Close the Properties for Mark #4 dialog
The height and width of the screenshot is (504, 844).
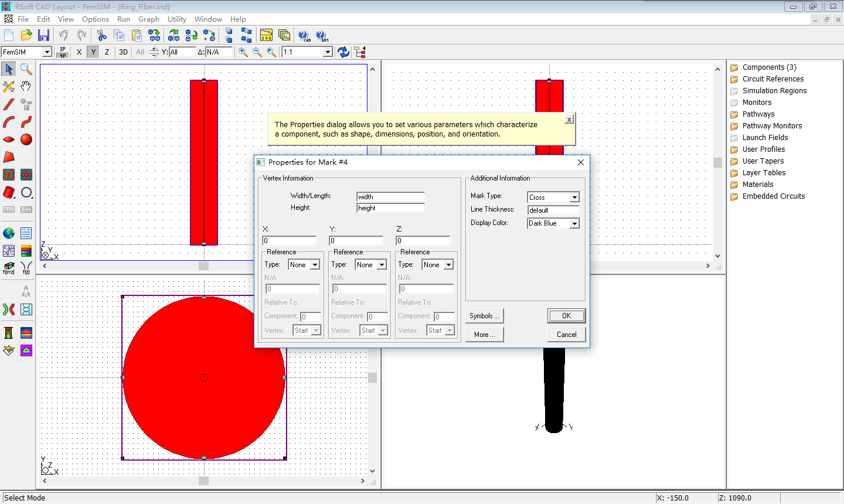581,162
